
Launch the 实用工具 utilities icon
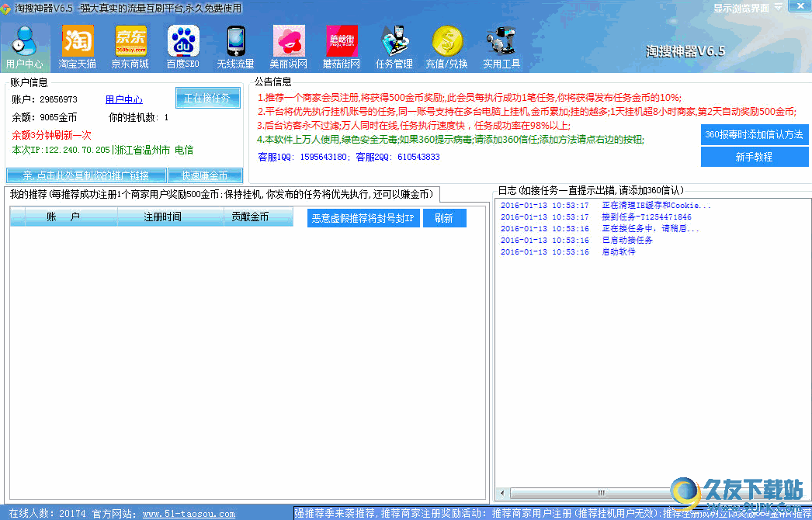pos(501,47)
